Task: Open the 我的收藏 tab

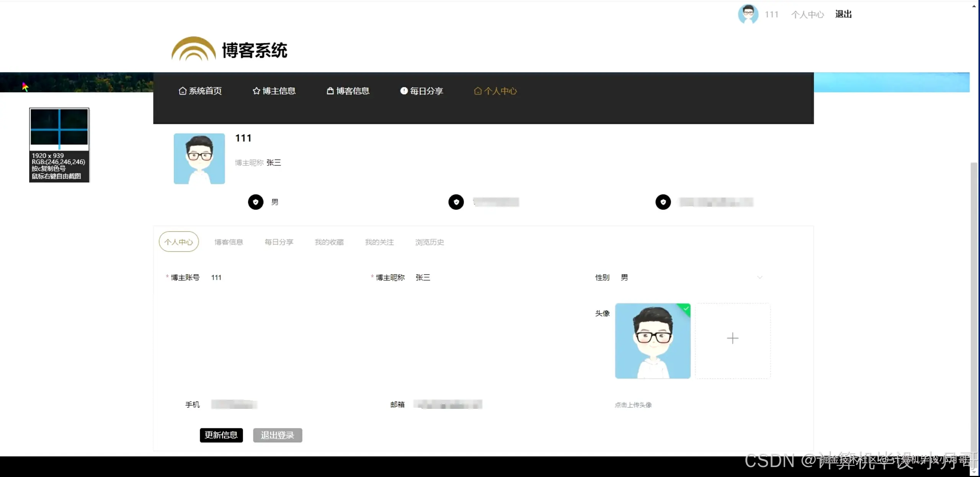Action: (329, 242)
